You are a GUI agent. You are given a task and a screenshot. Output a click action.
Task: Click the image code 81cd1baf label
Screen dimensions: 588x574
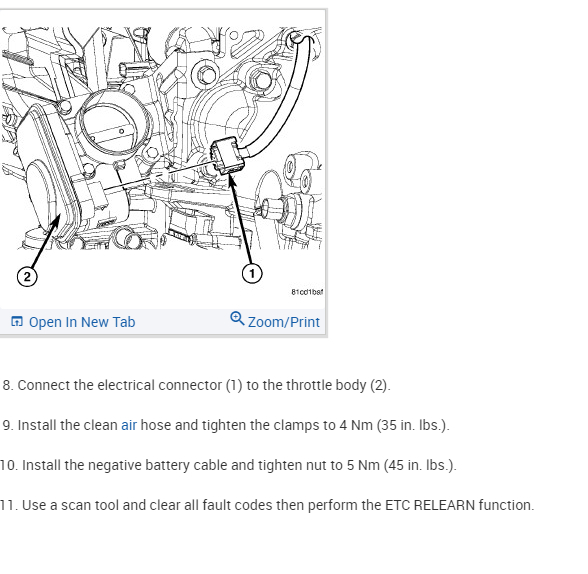307,292
